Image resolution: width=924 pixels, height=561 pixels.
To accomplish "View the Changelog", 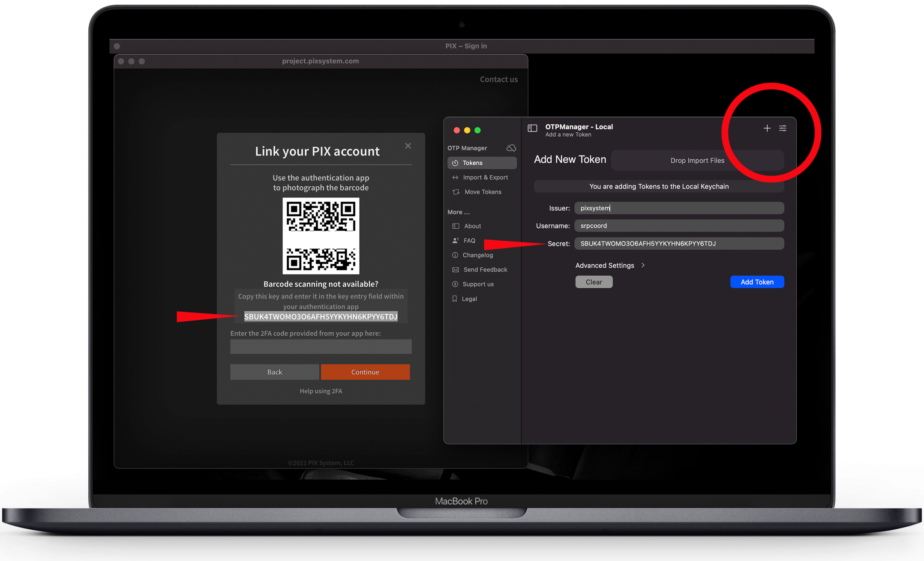I will click(477, 255).
